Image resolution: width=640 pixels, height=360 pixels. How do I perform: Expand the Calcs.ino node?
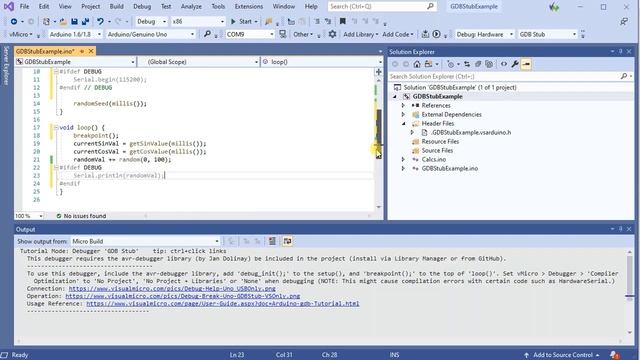[x=403, y=159]
